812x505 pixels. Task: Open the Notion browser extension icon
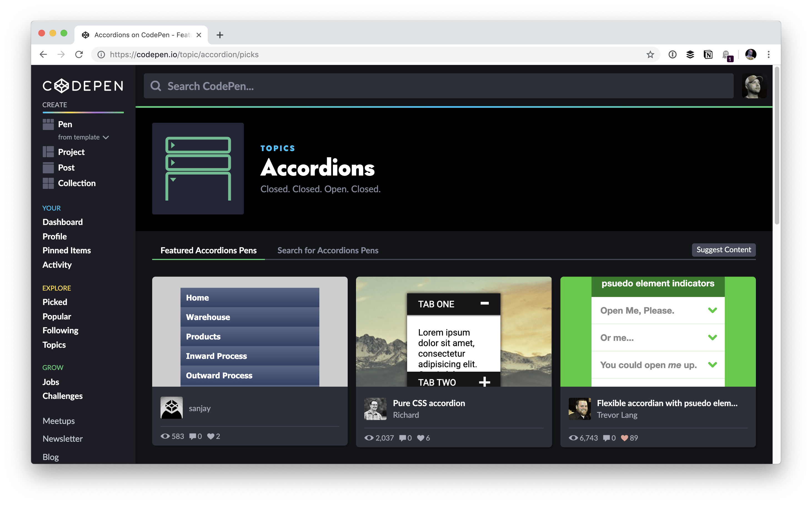708,54
